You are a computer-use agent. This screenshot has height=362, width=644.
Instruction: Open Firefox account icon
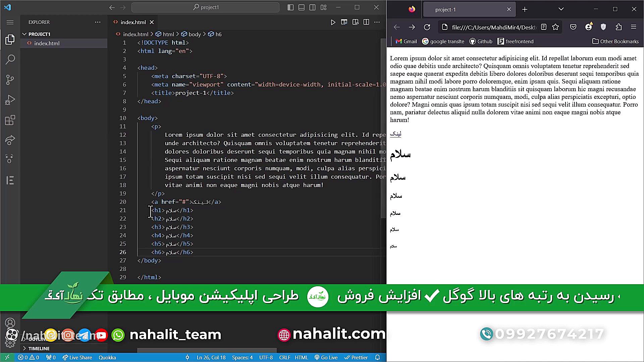click(589, 27)
